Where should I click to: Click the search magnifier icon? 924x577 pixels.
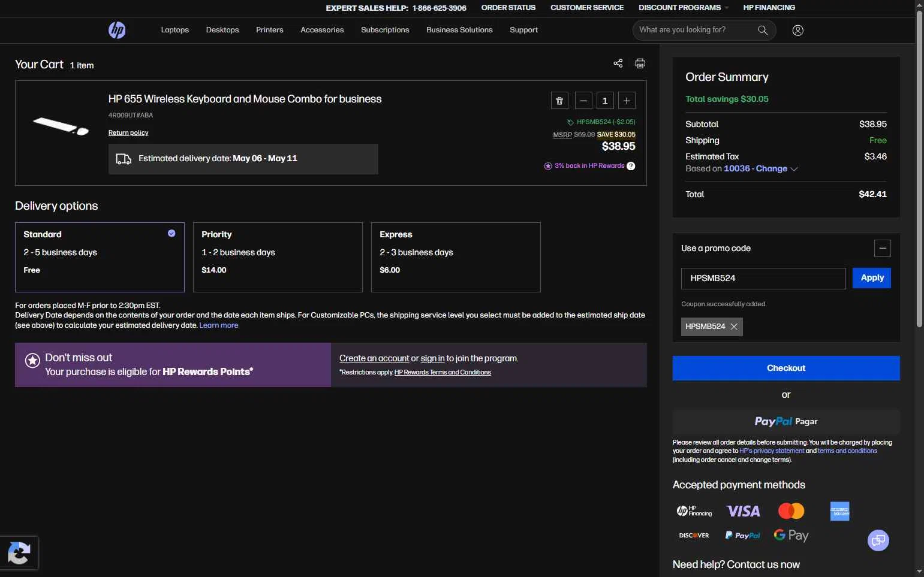[763, 30]
